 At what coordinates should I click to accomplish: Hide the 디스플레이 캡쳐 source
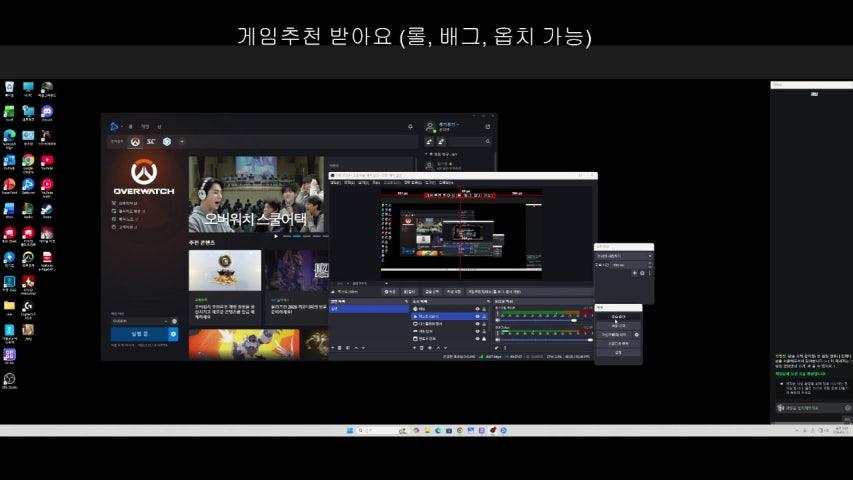(478, 324)
